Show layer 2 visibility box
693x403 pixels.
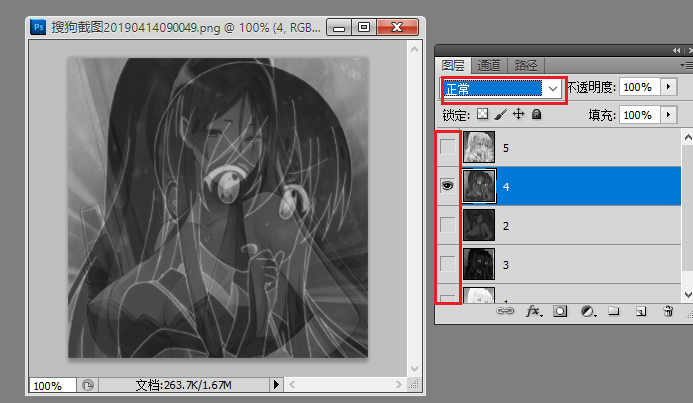point(448,225)
